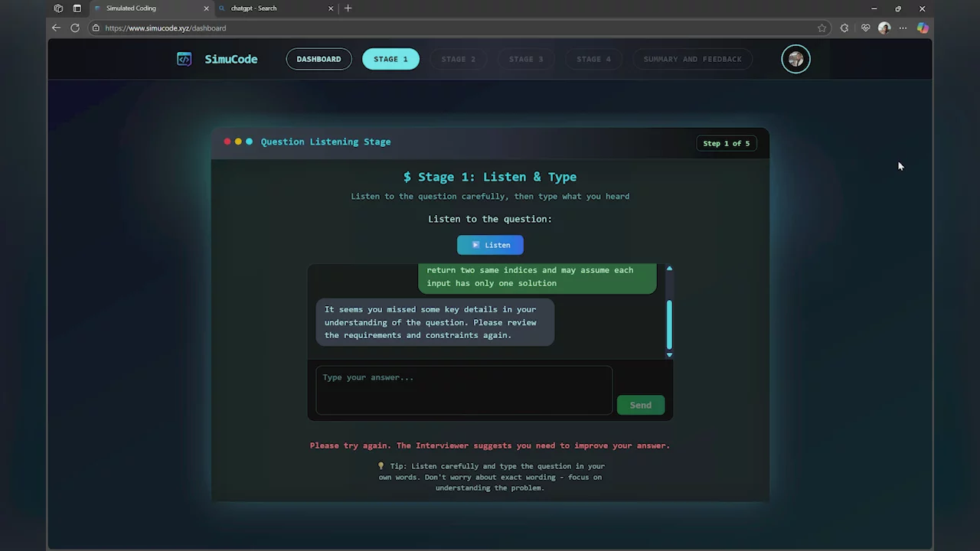
Task: Select the Simulated Coding browser tab
Action: (x=151, y=8)
